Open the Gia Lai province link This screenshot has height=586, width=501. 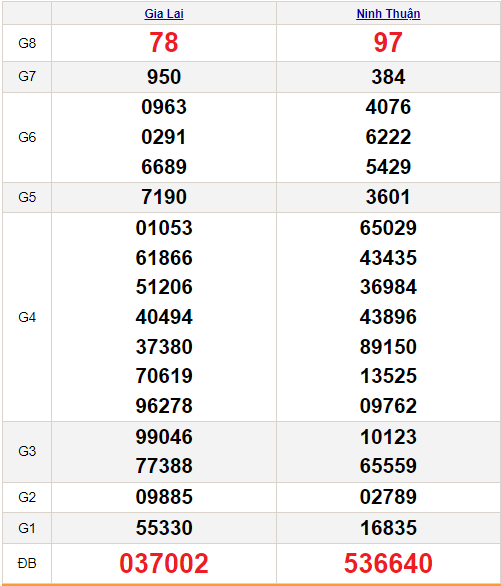point(164,14)
